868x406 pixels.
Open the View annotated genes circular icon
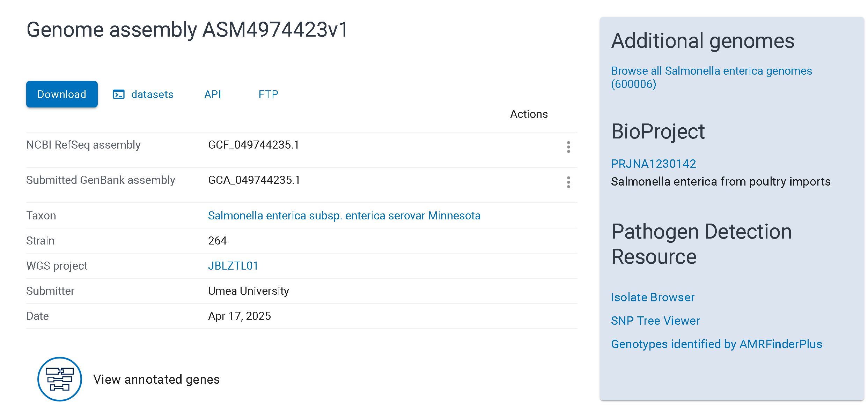tap(60, 379)
